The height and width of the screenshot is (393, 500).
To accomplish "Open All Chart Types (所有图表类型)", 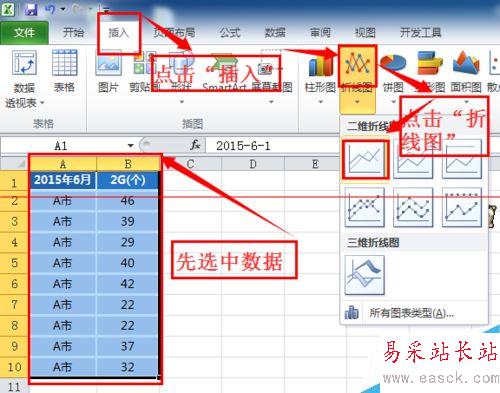I will point(413,313).
